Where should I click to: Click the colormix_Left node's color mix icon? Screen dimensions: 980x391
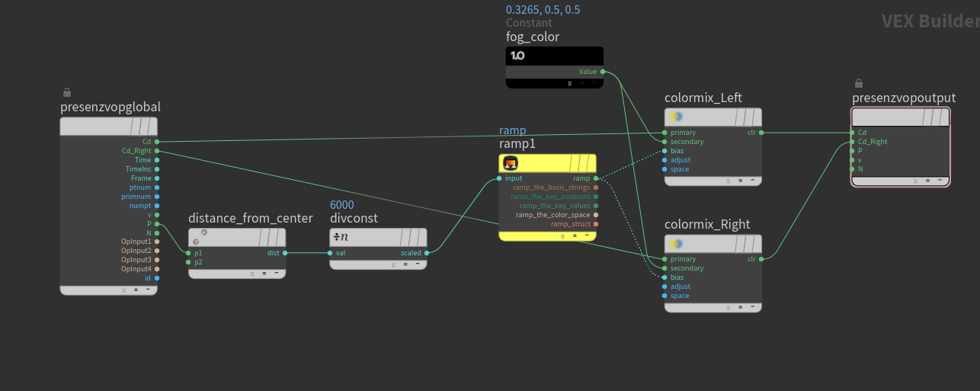676,117
